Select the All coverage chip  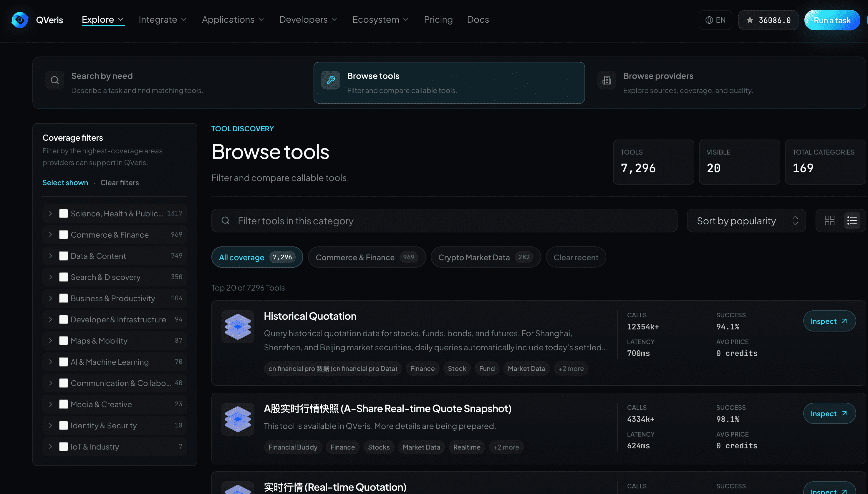(257, 257)
